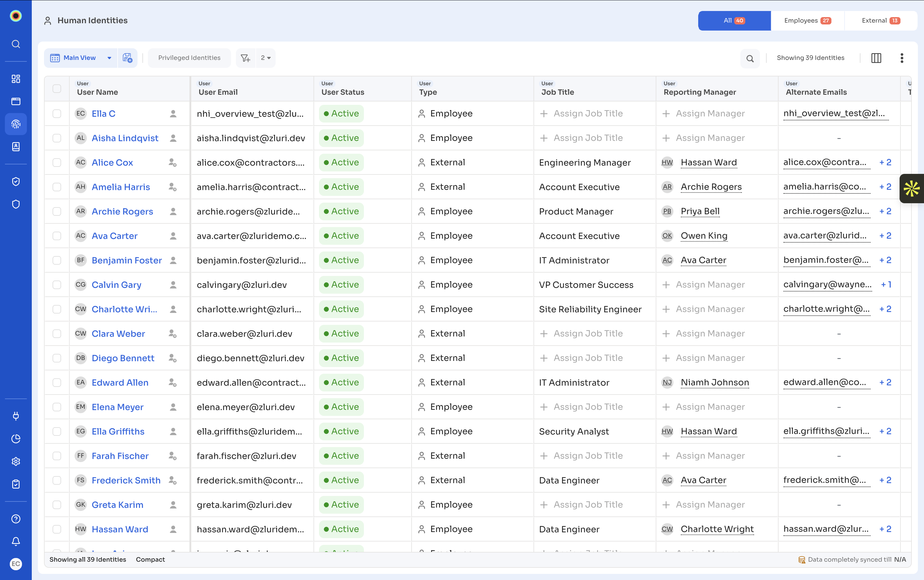
Task: Click the table search magnifier button
Action: (750, 58)
